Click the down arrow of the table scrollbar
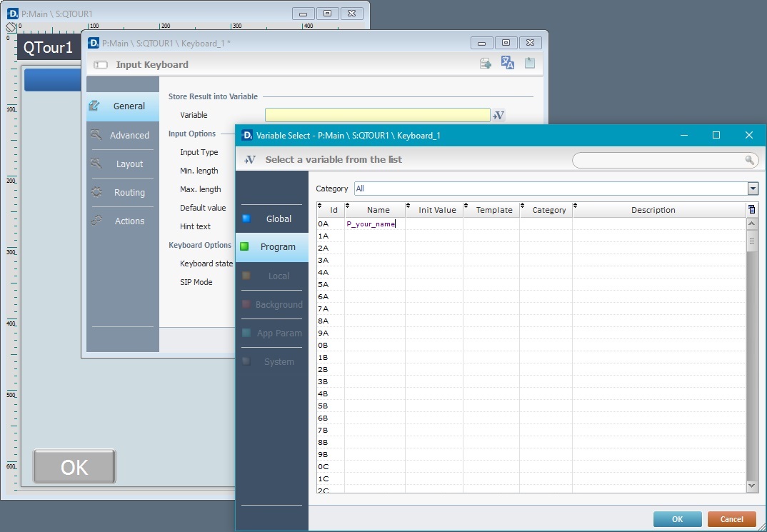The image size is (767, 532). 751,486
